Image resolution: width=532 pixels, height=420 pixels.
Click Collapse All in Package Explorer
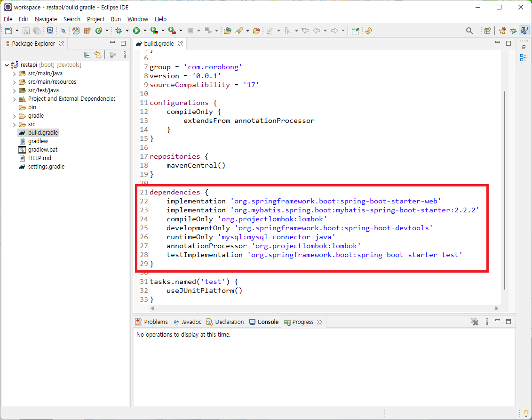pyautogui.click(x=87, y=55)
